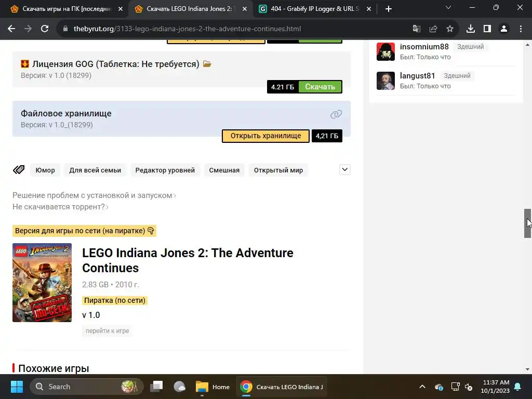The height and width of the screenshot is (399, 532).
Task: Open a new browser tab
Action: [389, 9]
